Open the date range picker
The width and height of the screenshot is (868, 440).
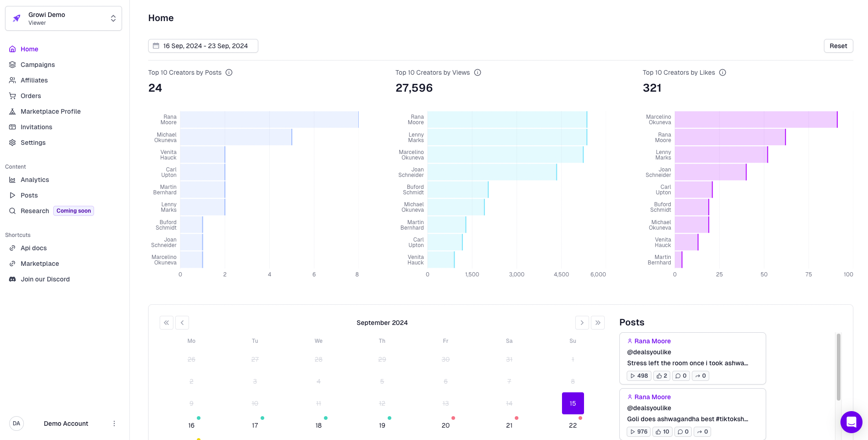tap(203, 46)
